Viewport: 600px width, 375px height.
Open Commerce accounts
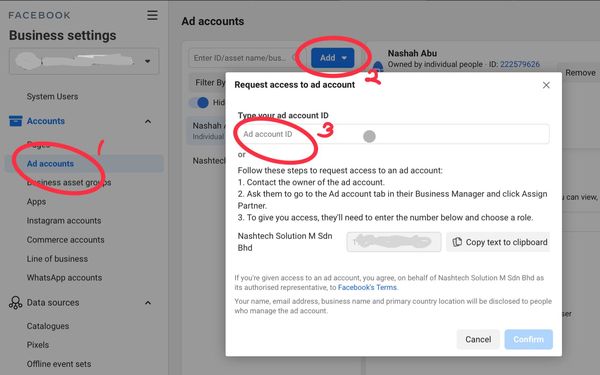(65, 240)
